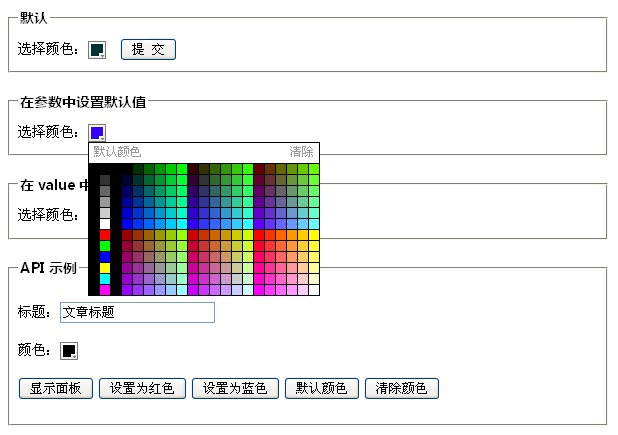Select the white swatch in the narrow basic-colors column
Viewport: 618px width, 435px height.
pyautogui.click(x=105, y=225)
